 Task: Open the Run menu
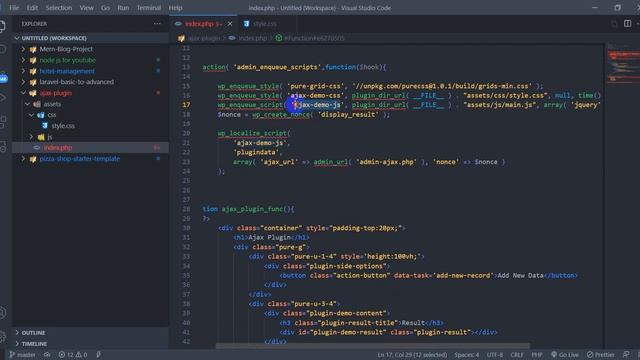(x=123, y=8)
